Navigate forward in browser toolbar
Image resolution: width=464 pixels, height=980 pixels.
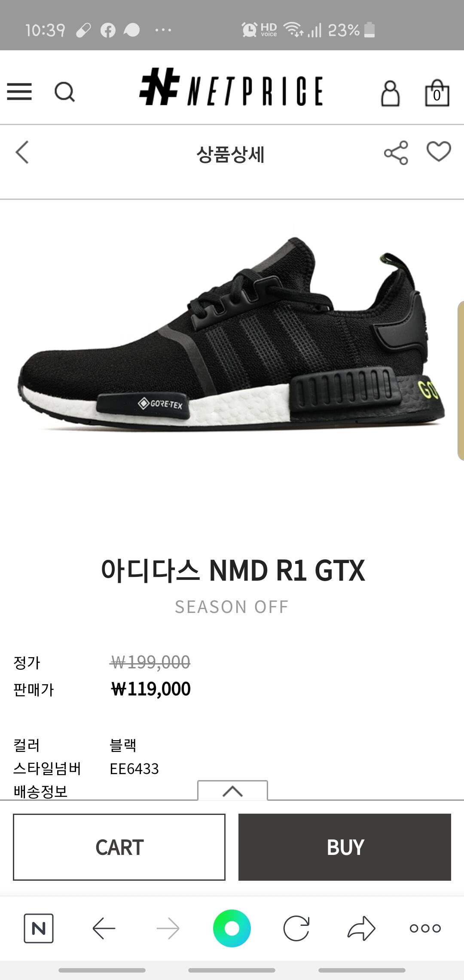(168, 928)
